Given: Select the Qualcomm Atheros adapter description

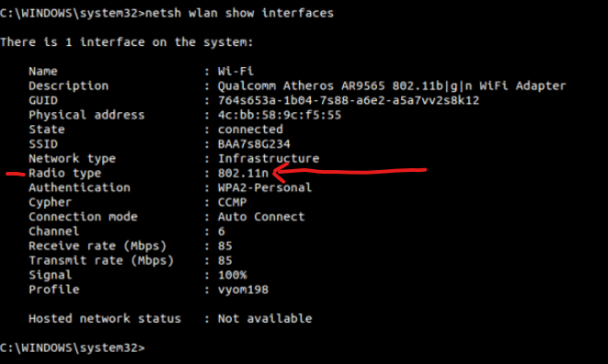Looking at the screenshot, I should 392,85.
